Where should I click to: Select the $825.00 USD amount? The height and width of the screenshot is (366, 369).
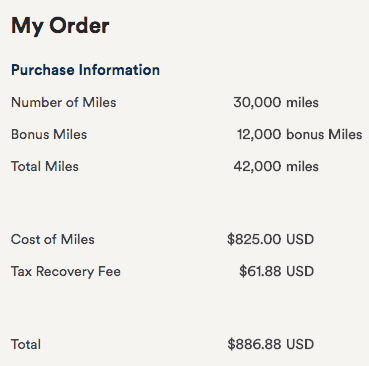(x=270, y=239)
